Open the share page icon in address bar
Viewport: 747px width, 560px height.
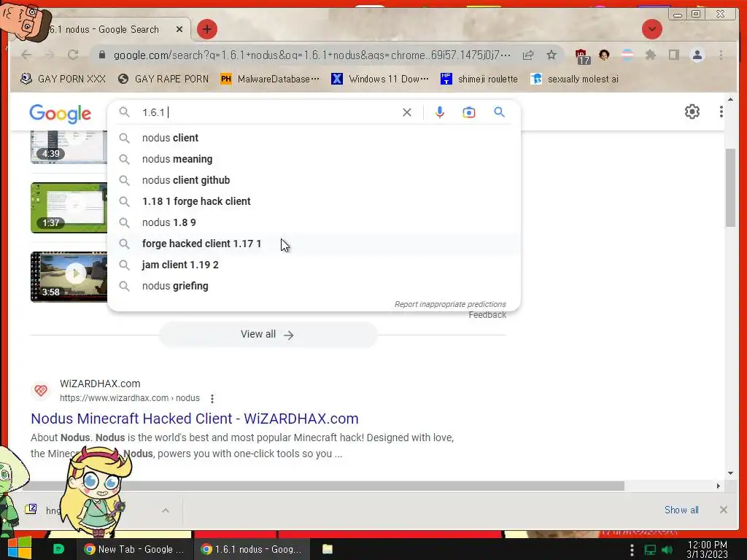pyautogui.click(x=528, y=55)
